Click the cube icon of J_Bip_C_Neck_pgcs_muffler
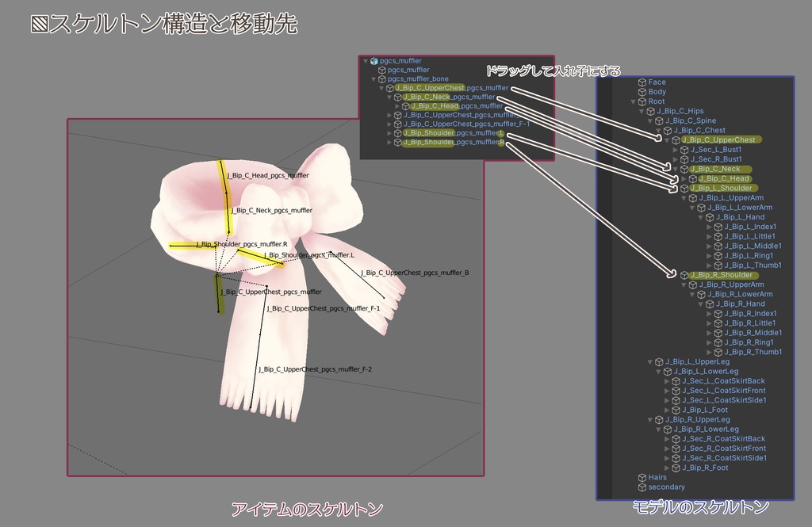Viewport: 812px width, 527px height. [398, 97]
